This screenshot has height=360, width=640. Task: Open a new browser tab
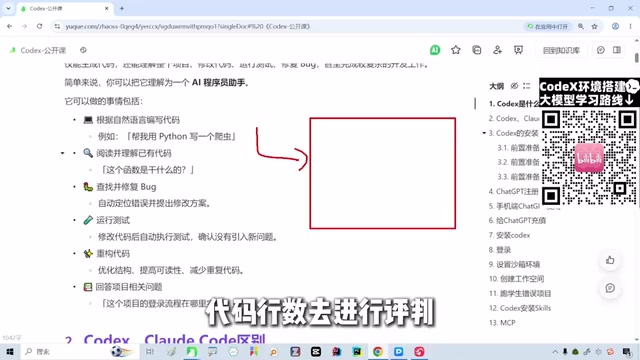[x=122, y=8]
